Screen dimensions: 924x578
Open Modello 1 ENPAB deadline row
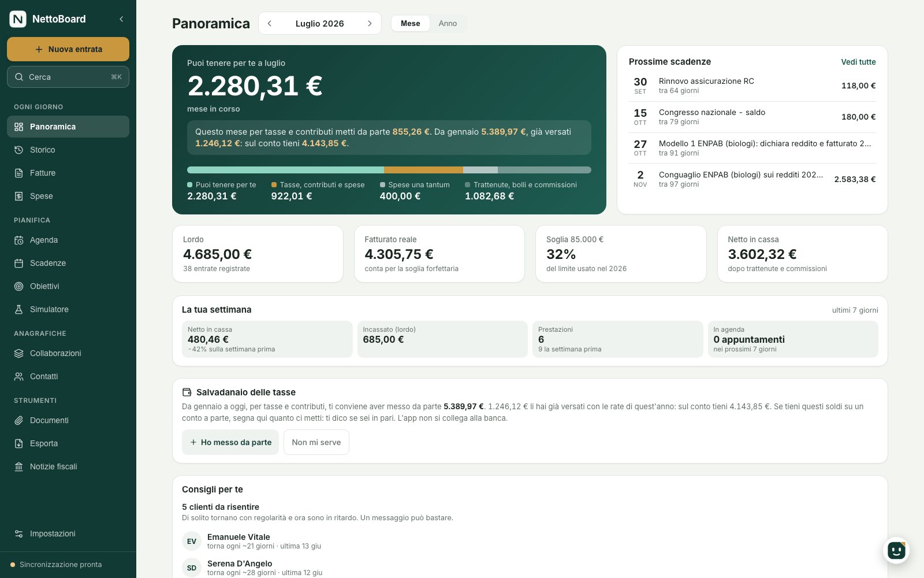(x=752, y=148)
